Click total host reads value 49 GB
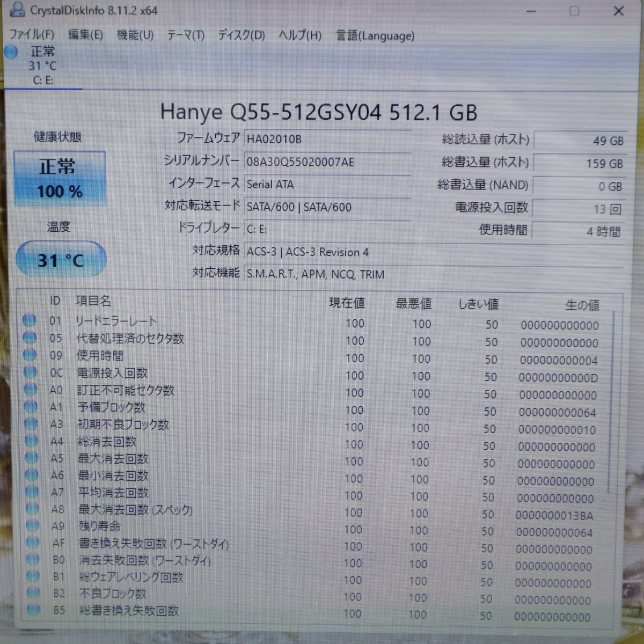 click(580, 141)
